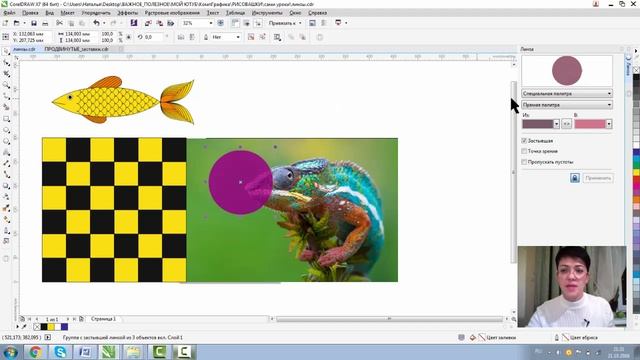Enable the Точка зрения checkbox
This screenshot has width=640, height=360.
point(524,151)
